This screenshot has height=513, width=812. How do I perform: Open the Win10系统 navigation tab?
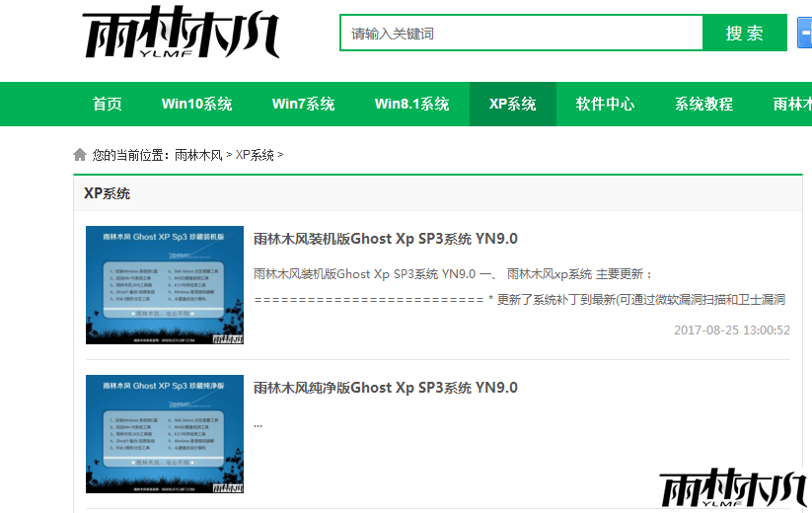(x=196, y=104)
